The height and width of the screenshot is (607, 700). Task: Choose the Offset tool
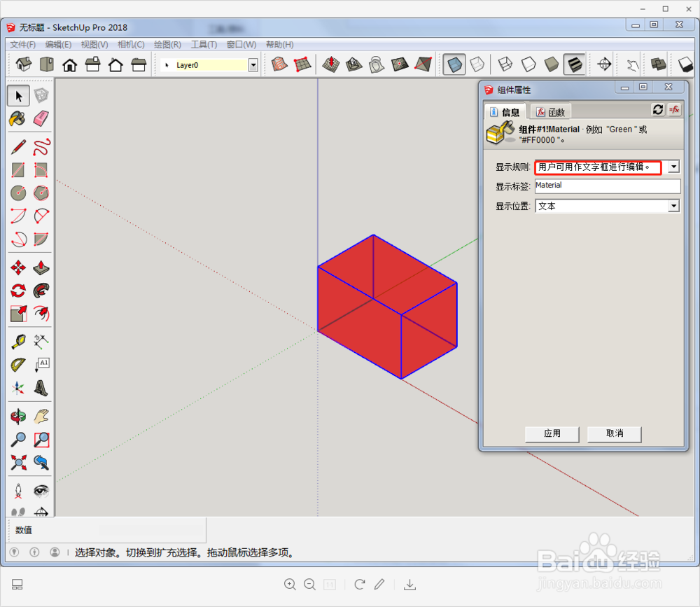(x=41, y=314)
